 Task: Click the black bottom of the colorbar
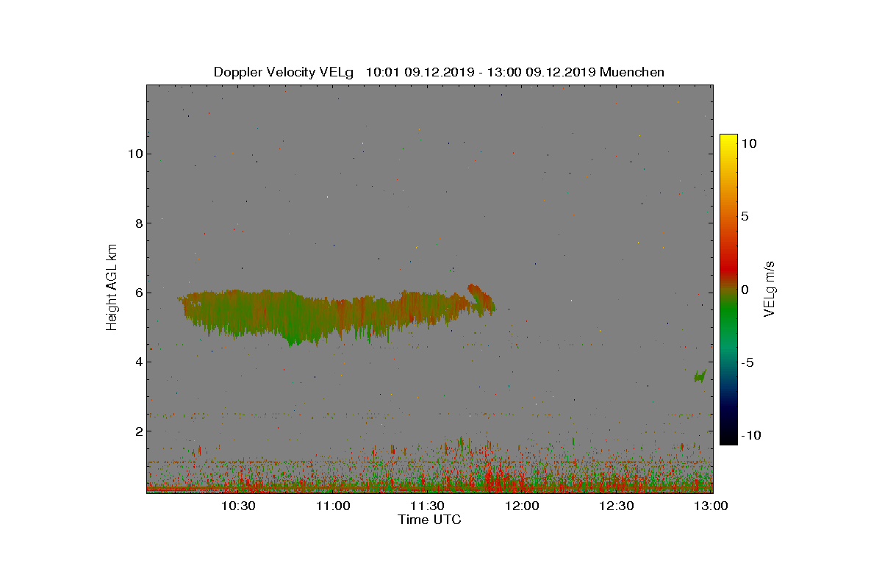click(x=728, y=438)
